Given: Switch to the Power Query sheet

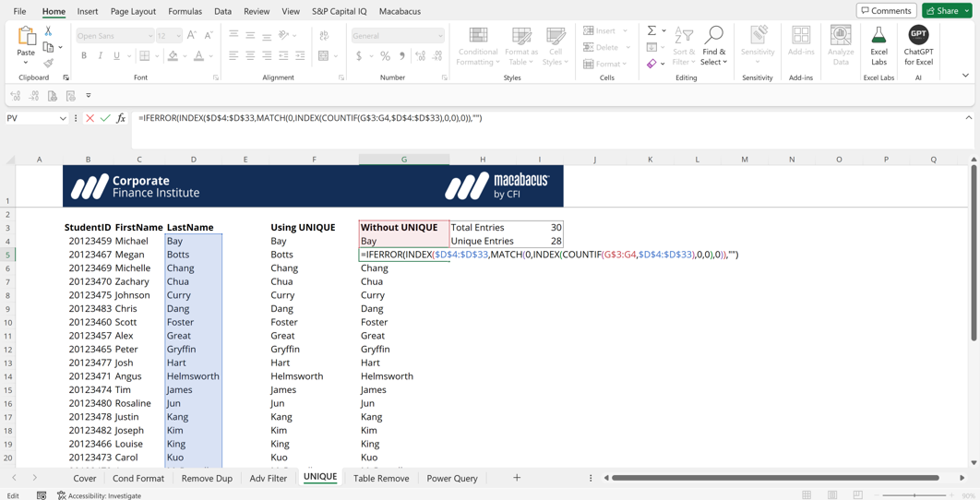Looking at the screenshot, I should tap(452, 478).
